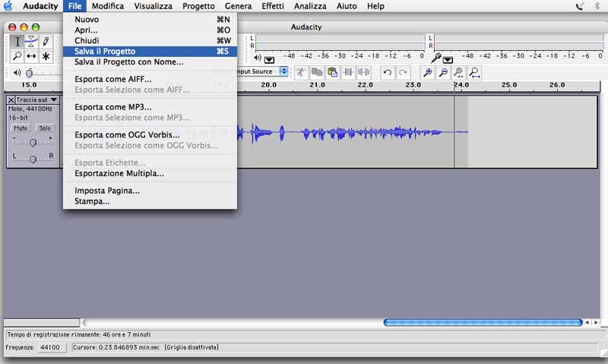
Task: Click the Cut scissors toolbar icon
Action: [301, 72]
